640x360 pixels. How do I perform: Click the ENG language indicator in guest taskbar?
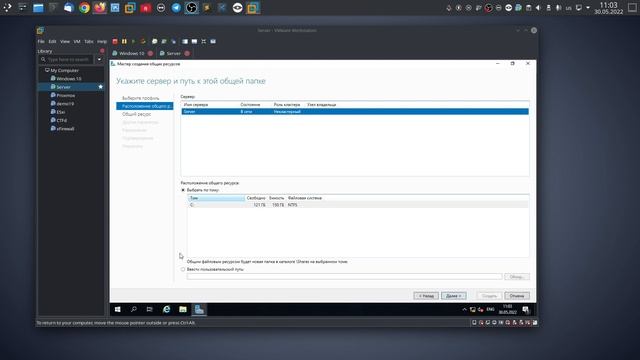[x=491, y=309]
